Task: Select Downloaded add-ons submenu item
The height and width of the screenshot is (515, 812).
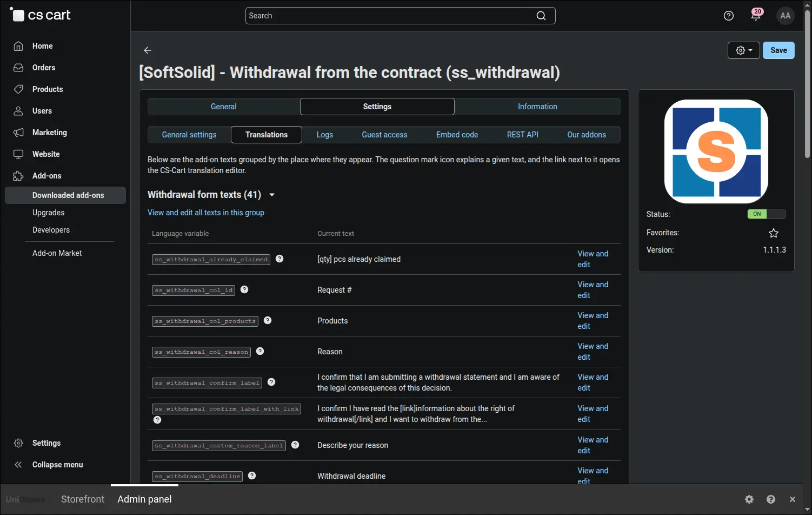Action: tap(65, 195)
